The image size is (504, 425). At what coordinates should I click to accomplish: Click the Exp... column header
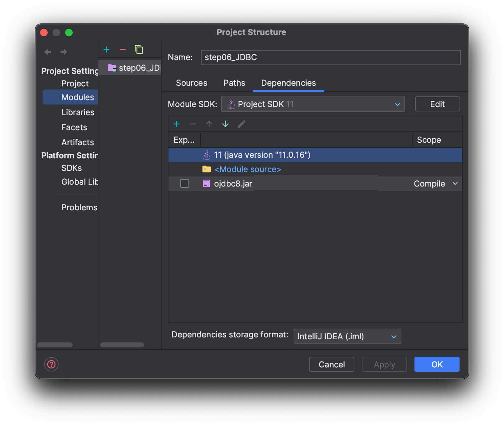(184, 140)
